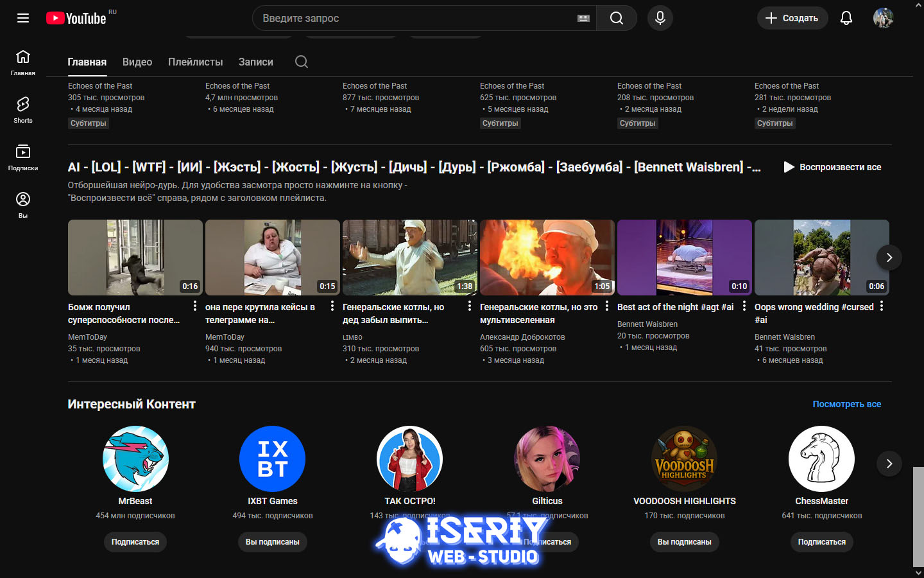Open the hamburger guide menu
The image size is (924, 578).
coord(23,18)
